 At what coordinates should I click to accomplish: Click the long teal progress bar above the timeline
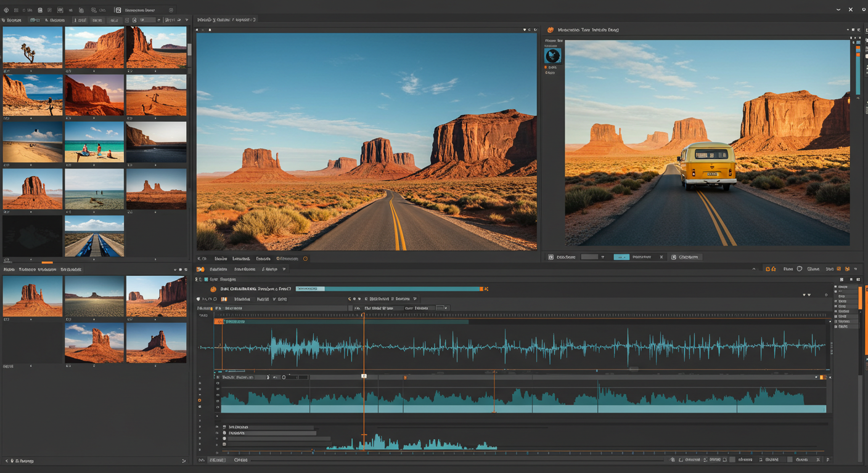coord(388,288)
